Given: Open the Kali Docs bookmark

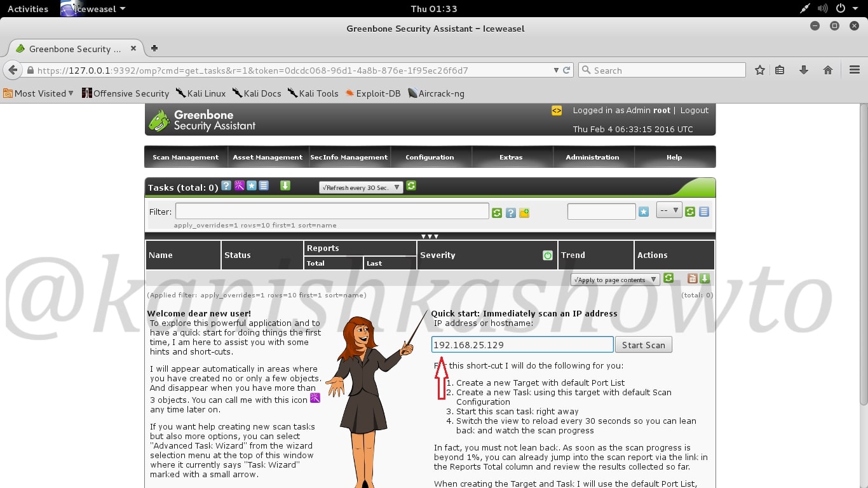Looking at the screenshot, I should (x=257, y=93).
